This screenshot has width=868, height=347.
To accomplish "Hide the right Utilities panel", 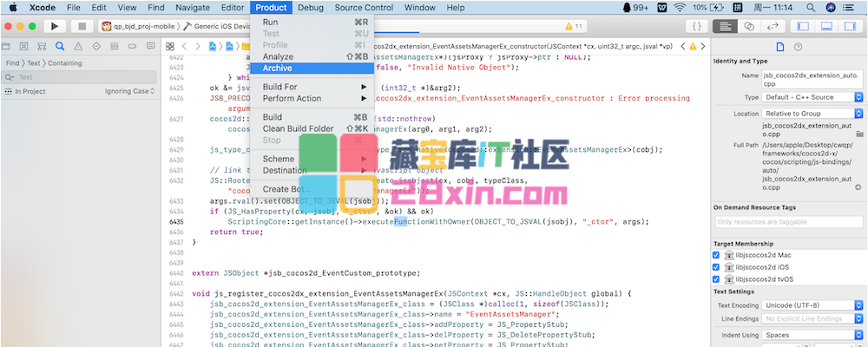I will (851, 27).
